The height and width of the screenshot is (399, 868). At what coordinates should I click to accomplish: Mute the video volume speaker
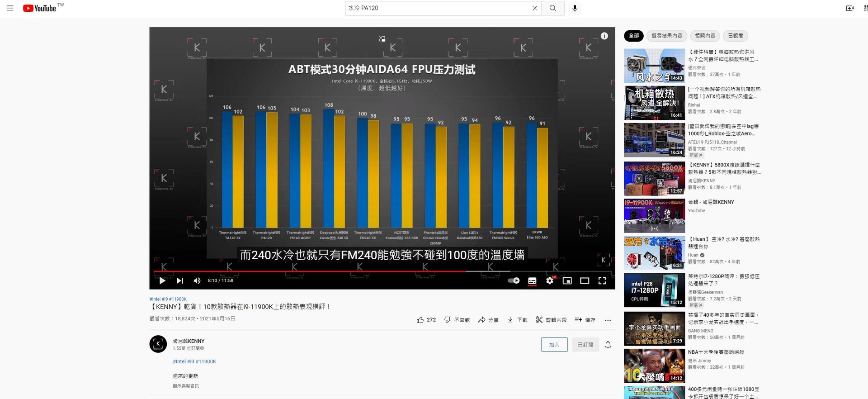197,280
